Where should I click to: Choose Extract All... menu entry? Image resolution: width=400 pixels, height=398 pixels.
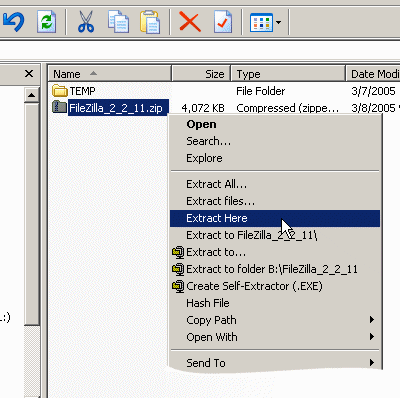pos(275,184)
